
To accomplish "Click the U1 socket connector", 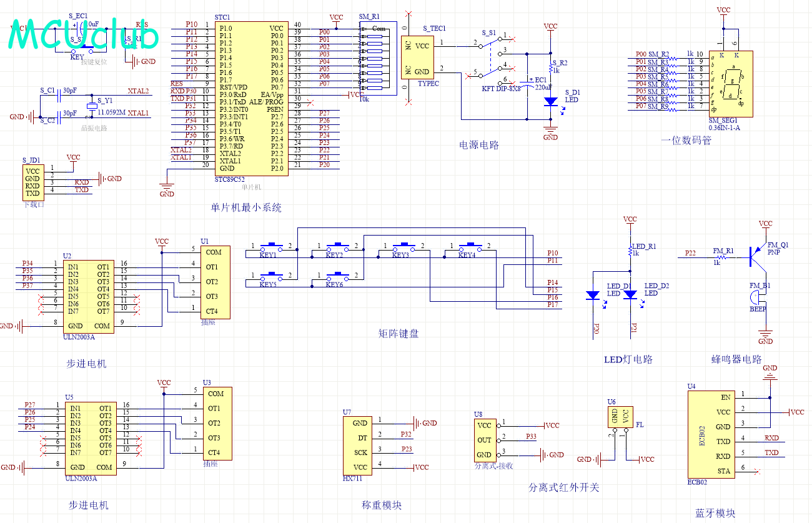I will pos(215,282).
